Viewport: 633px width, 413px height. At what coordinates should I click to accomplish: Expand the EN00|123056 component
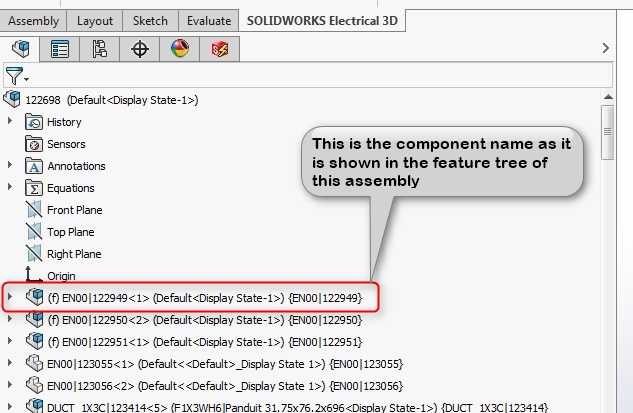click(10, 385)
